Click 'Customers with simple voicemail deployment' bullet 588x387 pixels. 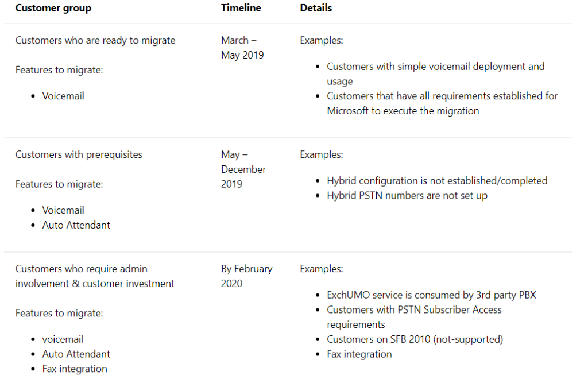coord(436,74)
